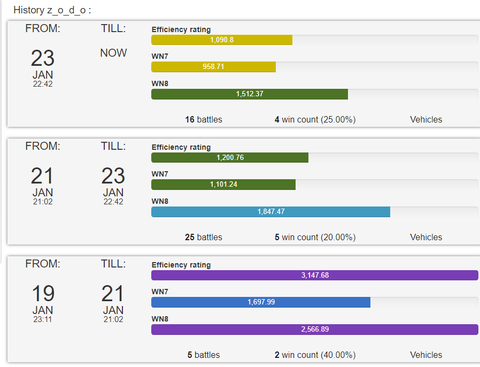
Task: Click the 958.71 WN7 bar
Action: click(213, 67)
